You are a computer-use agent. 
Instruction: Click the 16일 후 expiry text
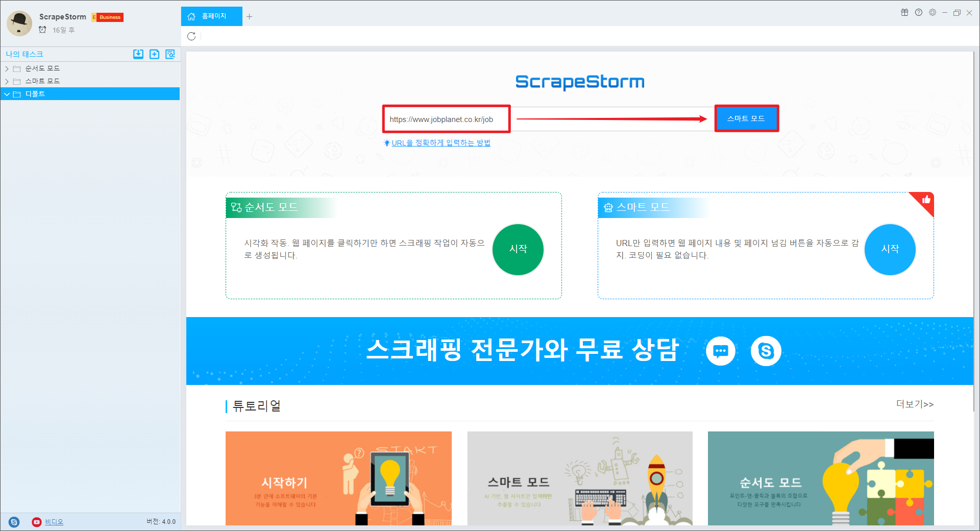tap(64, 30)
